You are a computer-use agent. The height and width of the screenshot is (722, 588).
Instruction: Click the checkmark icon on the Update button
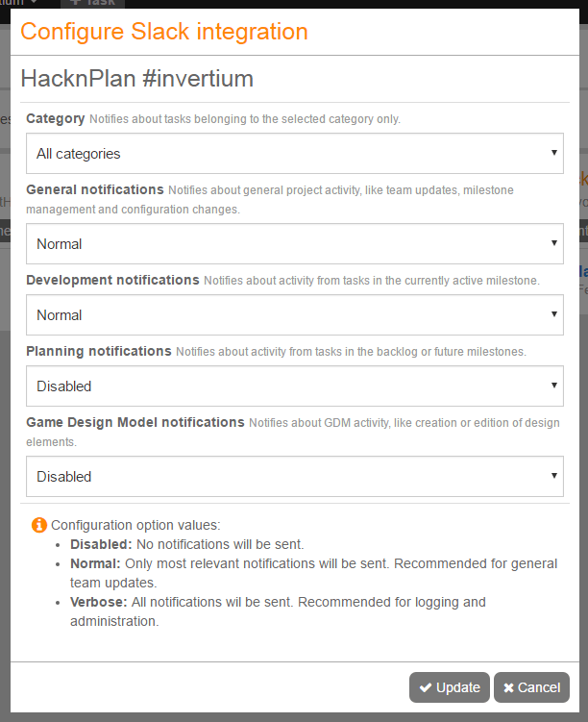coord(426,687)
